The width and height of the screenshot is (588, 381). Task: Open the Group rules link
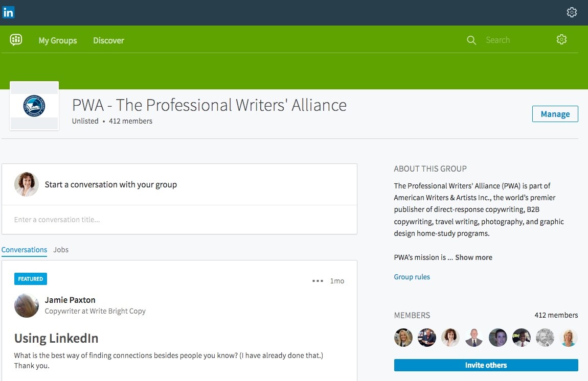click(x=412, y=276)
